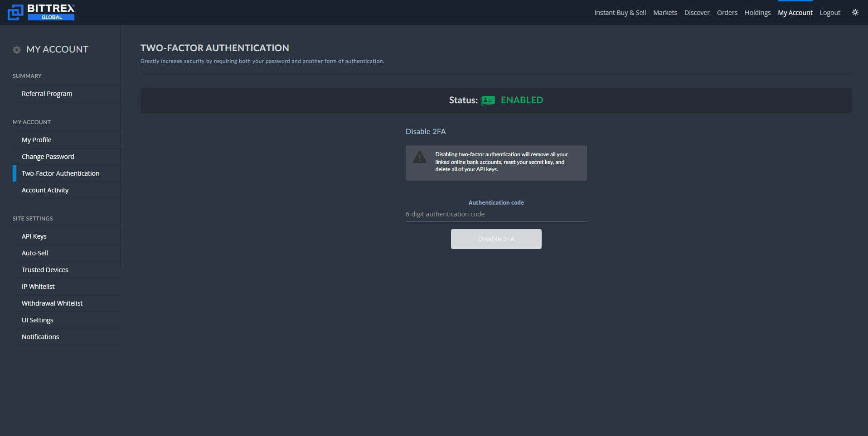This screenshot has height=436, width=868.
Task: Open the Discover menu item
Action: 697,13
